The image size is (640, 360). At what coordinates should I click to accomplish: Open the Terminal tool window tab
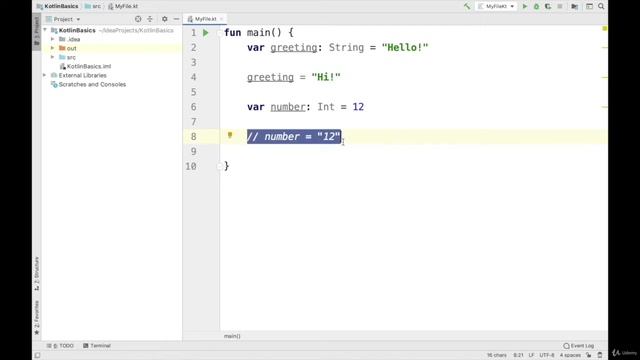point(97,346)
